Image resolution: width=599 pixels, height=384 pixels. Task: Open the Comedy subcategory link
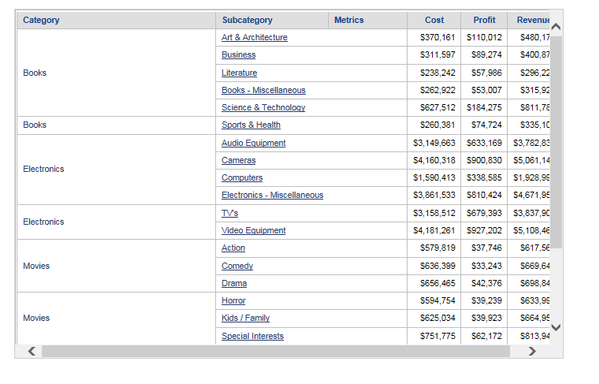pos(237,266)
